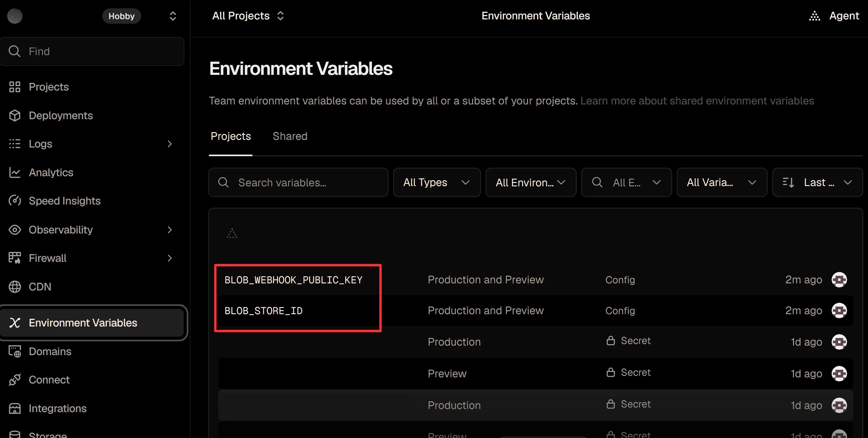Click the Analytics chart icon

pyautogui.click(x=14, y=172)
